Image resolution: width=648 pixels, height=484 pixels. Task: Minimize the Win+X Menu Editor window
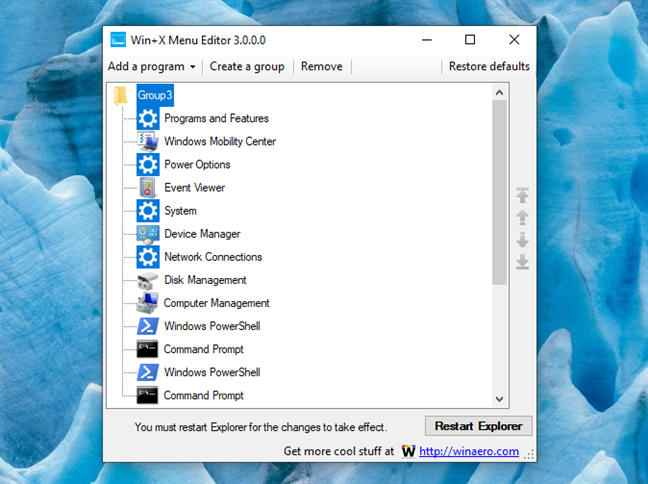[x=427, y=40]
